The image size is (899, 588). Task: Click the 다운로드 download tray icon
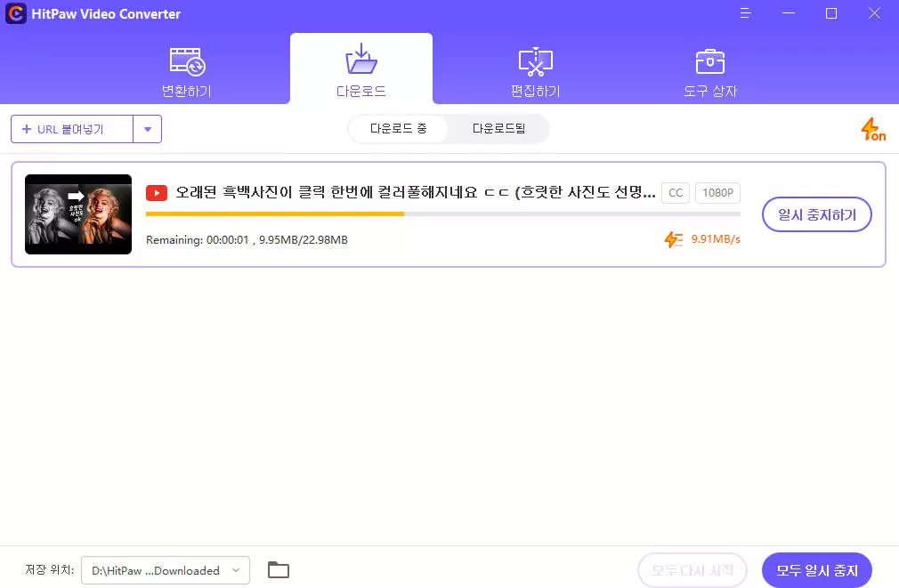[360, 60]
